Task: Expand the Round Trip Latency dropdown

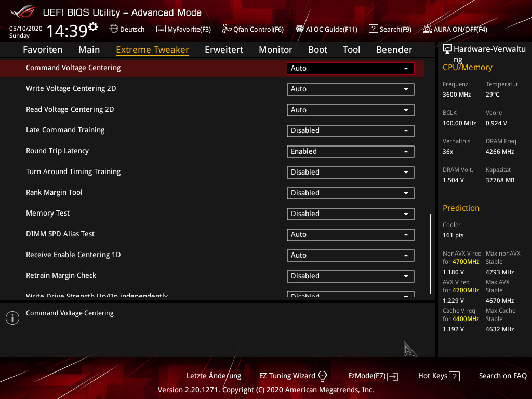Action: click(351, 151)
